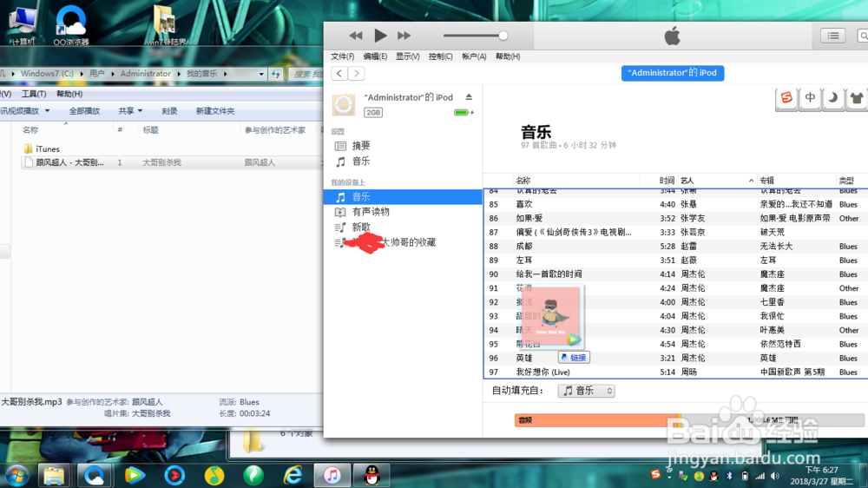
Task: Select the iTunes folder in Explorer
Action: coord(42,149)
